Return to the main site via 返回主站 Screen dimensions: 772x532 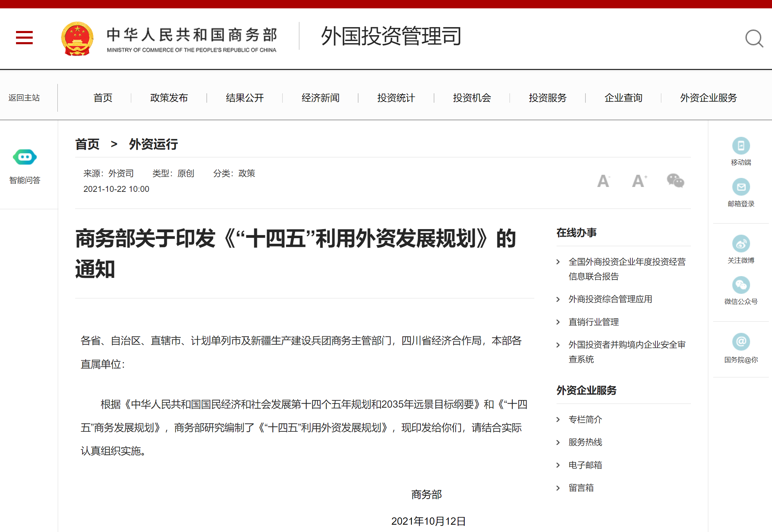pyautogui.click(x=24, y=98)
